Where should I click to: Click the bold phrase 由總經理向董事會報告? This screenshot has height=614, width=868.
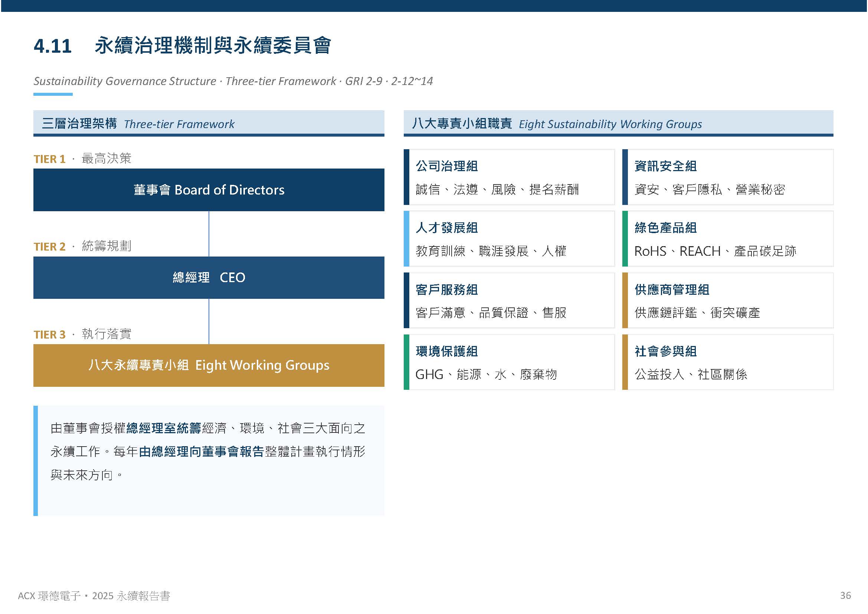202,451
